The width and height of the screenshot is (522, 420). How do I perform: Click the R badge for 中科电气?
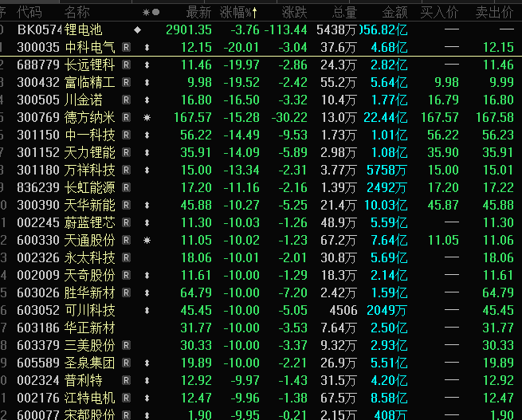(x=126, y=47)
